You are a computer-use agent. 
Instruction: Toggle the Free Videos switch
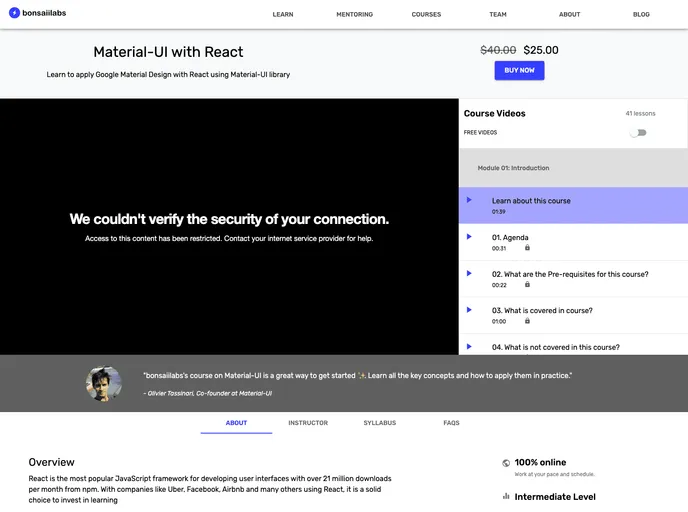[x=638, y=132]
